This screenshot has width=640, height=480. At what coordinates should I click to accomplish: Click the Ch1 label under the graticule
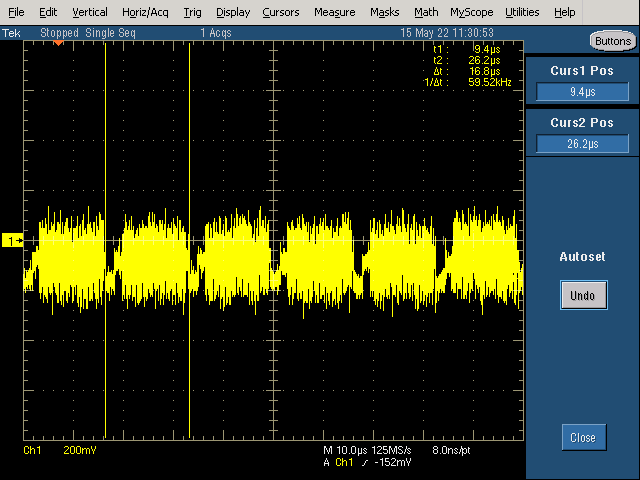[x=32, y=450]
